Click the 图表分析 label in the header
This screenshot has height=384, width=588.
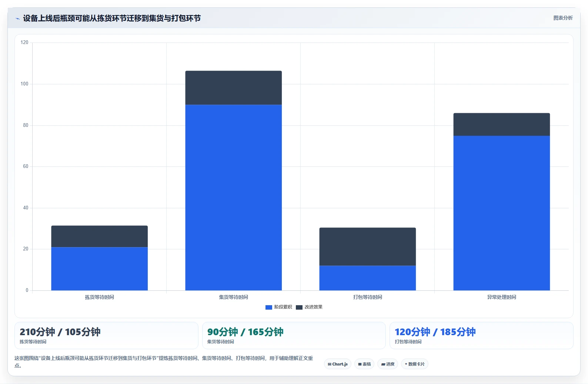click(x=563, y=18)
